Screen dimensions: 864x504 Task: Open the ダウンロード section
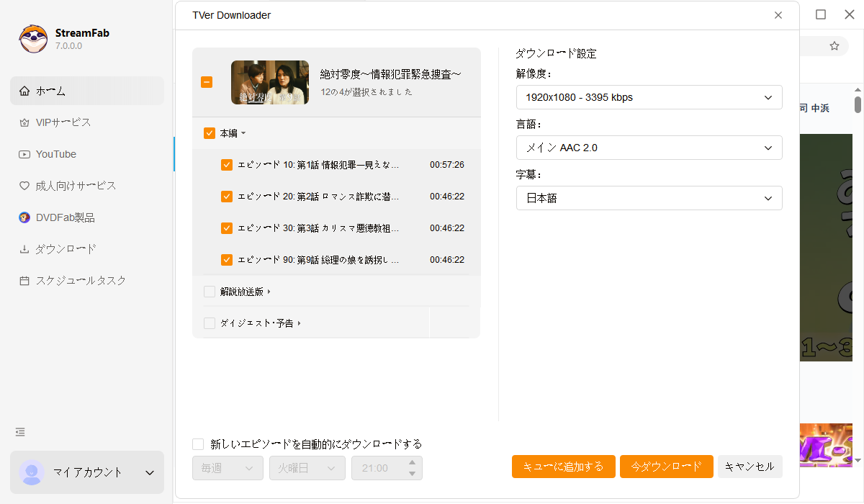click(58, 248)
